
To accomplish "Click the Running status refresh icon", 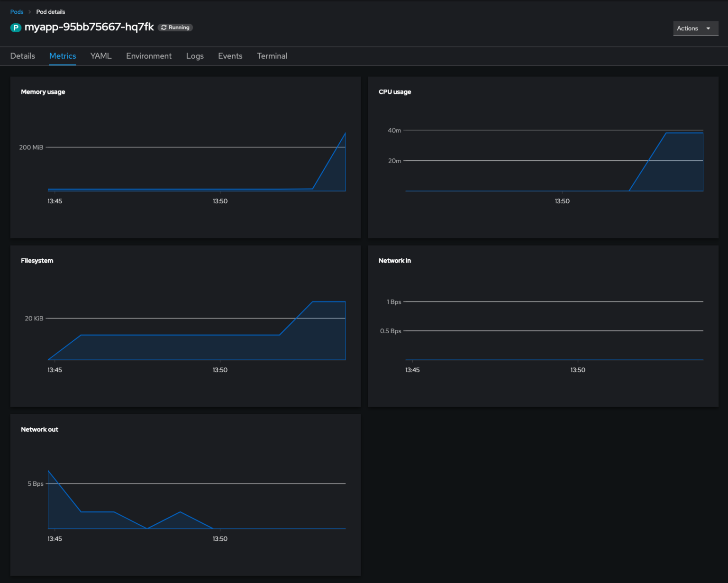I will (x=164, y=27).
